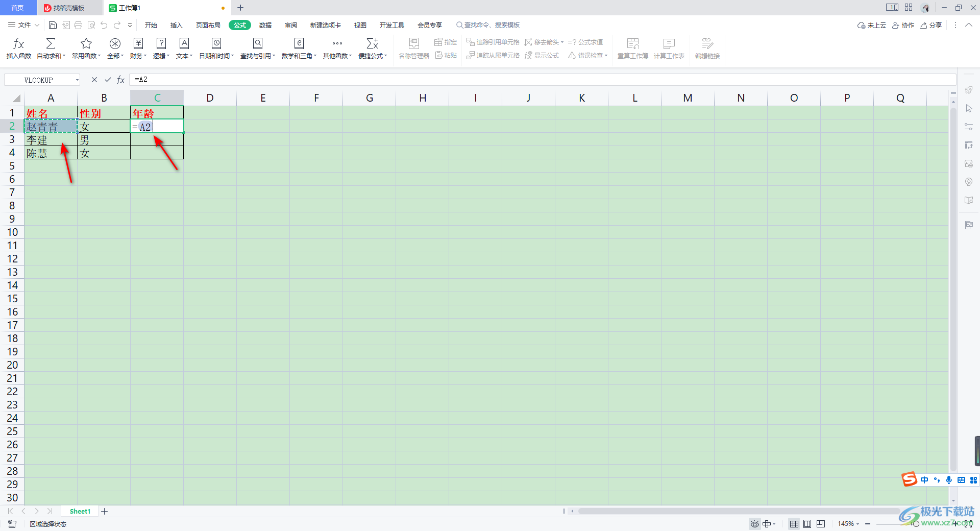Expand the quick access toolbar customize arrow
980x531 pixels.
(130, 25)
